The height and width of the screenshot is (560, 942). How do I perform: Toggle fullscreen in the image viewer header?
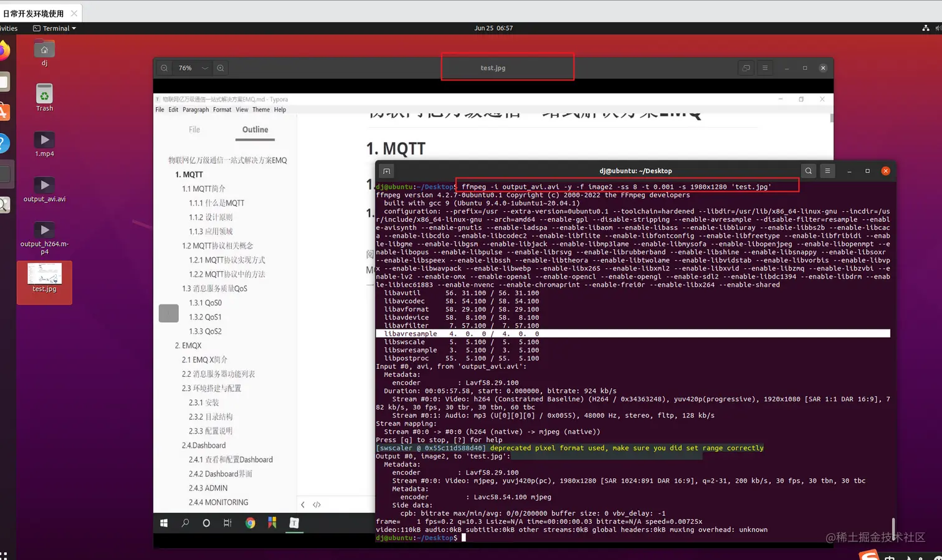746,68
